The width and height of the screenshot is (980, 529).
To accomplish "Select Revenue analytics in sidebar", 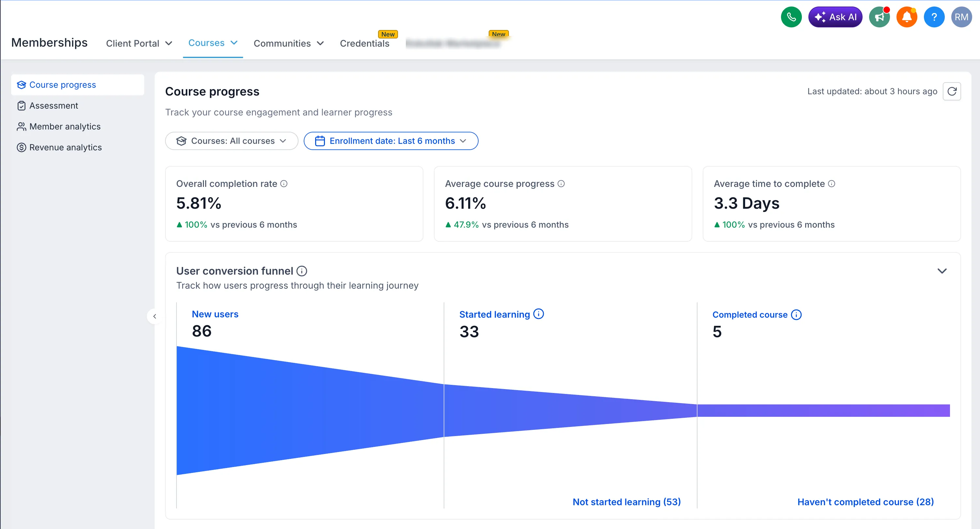I will coord(78,147).
